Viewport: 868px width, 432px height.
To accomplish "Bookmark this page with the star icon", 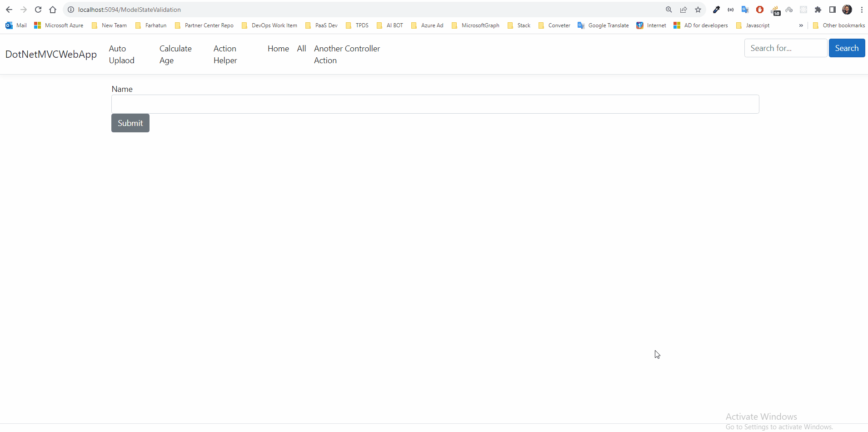I will pos(698,10).
